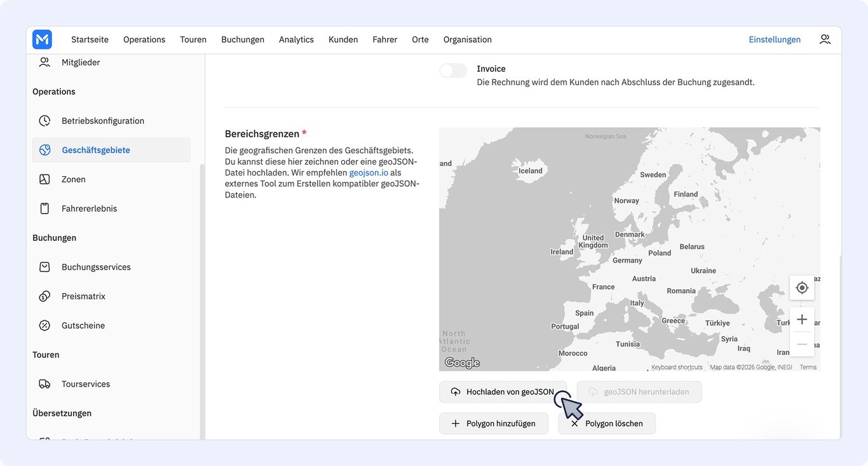Center map on my location
The width and height of the screenshot is (868, 466).
tap(802, 288)
